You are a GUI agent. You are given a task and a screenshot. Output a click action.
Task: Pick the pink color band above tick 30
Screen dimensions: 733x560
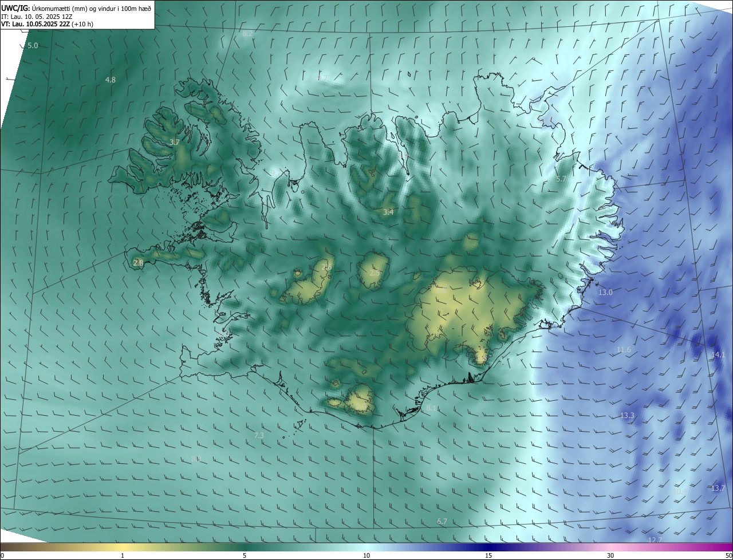tap(610, 547)
